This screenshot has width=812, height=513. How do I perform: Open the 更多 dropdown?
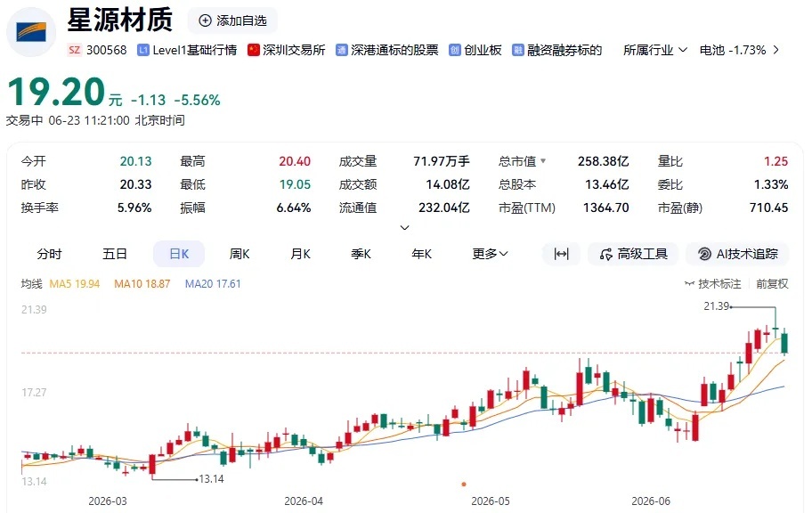point(490,254)
